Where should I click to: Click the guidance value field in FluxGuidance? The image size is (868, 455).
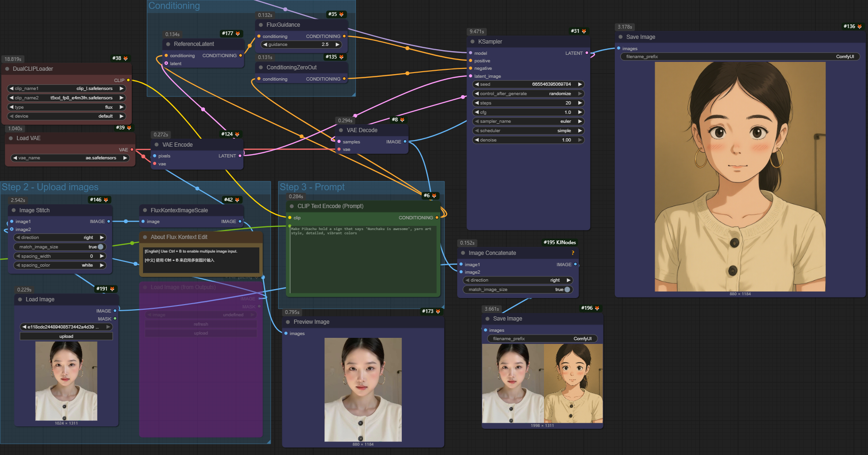(300, 45)
